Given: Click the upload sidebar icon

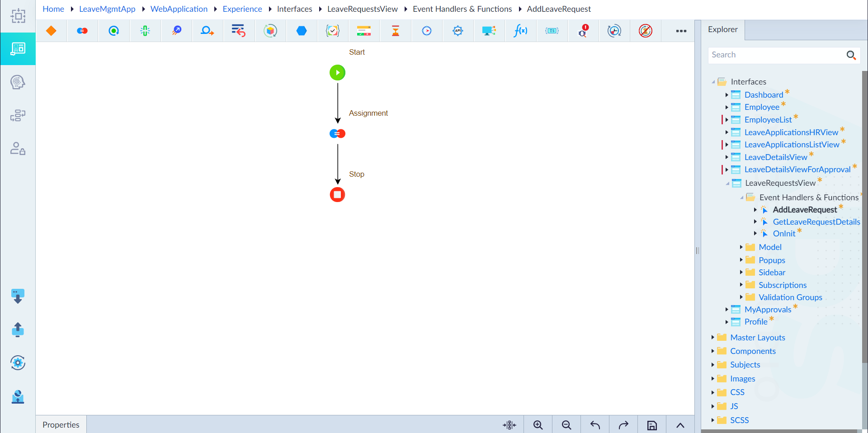Looking at the screenshot, I should coord(18,329).
